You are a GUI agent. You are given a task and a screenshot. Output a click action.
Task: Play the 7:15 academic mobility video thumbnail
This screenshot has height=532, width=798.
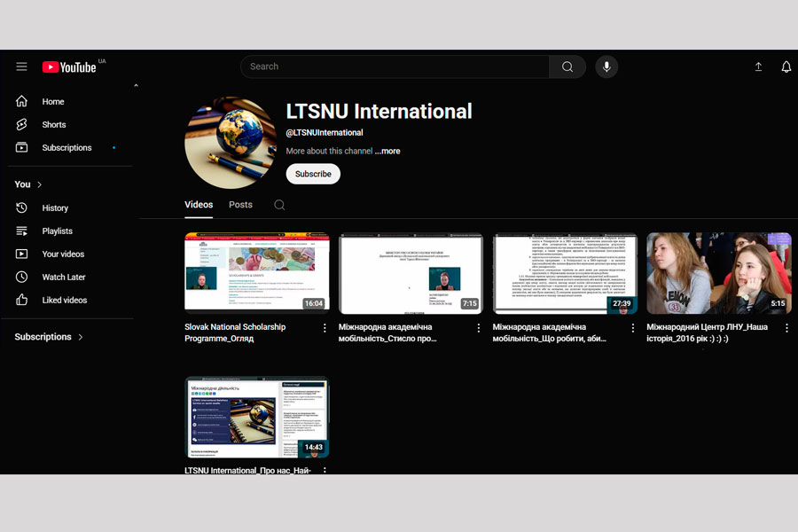pos(411,273)
